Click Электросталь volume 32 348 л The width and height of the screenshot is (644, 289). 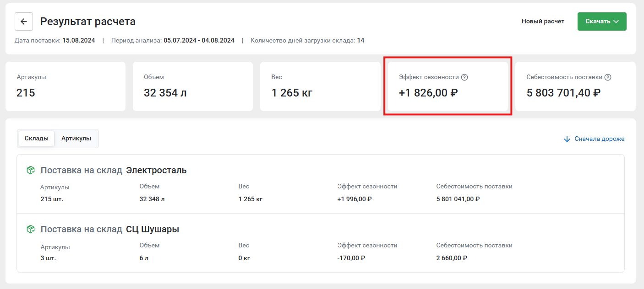[x=152, y=199]
